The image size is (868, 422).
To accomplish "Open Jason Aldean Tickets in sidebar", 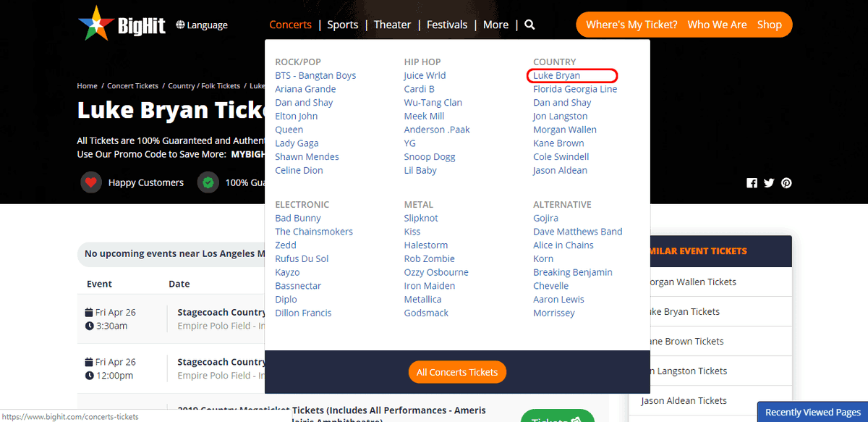I will point(684,400).
